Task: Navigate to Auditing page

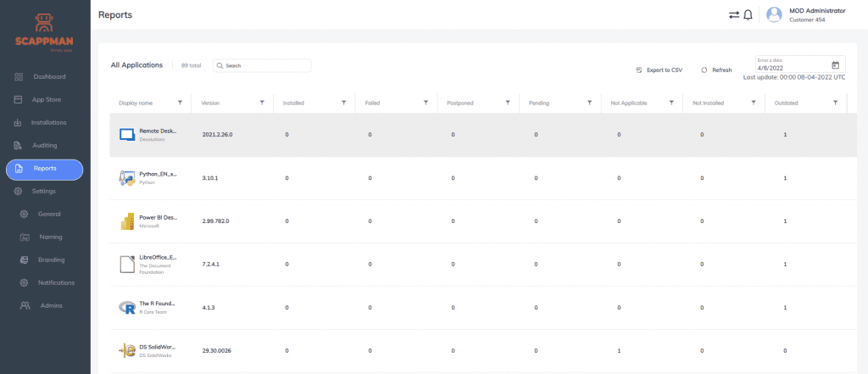Action: click(x=45, y=145)
